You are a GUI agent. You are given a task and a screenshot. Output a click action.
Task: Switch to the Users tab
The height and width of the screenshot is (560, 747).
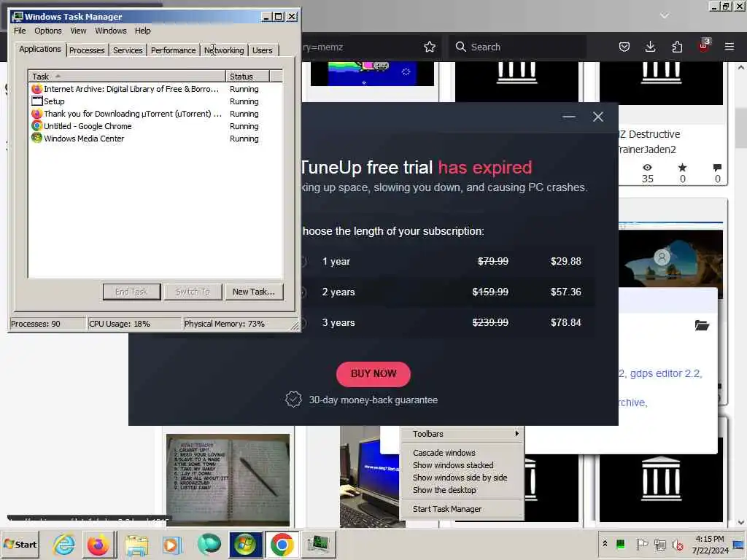click(263, 50)
